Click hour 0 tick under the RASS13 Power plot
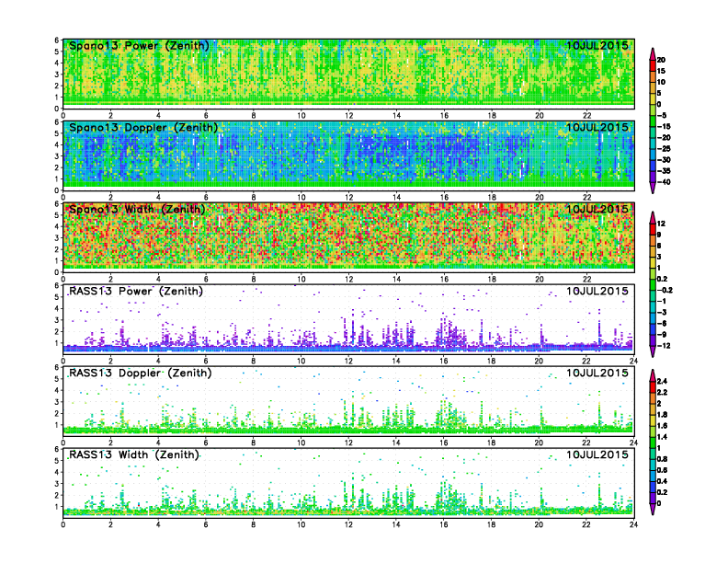Image resolution: width=728 pixels, height=563 pixels. coord(63,361)
